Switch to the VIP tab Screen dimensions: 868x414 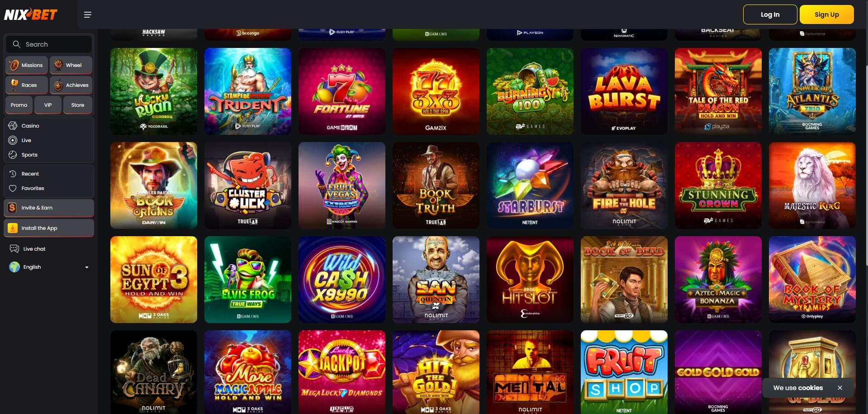[48, 105]
